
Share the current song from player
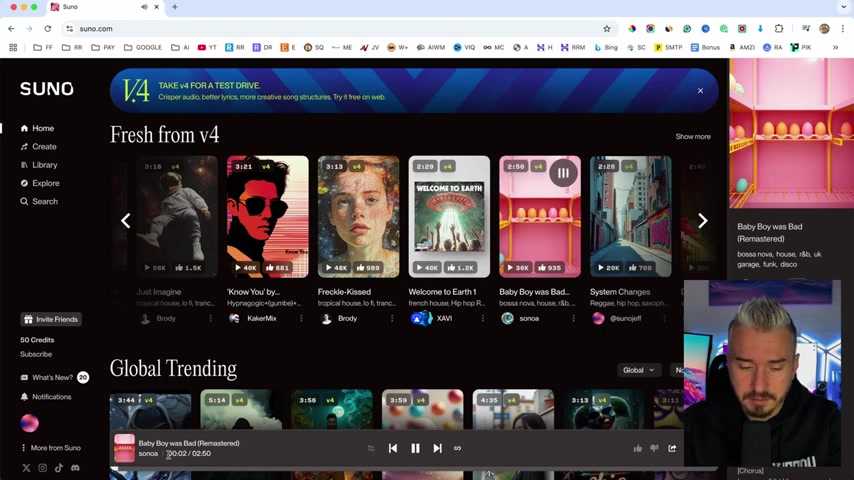(x=672, y=448)
